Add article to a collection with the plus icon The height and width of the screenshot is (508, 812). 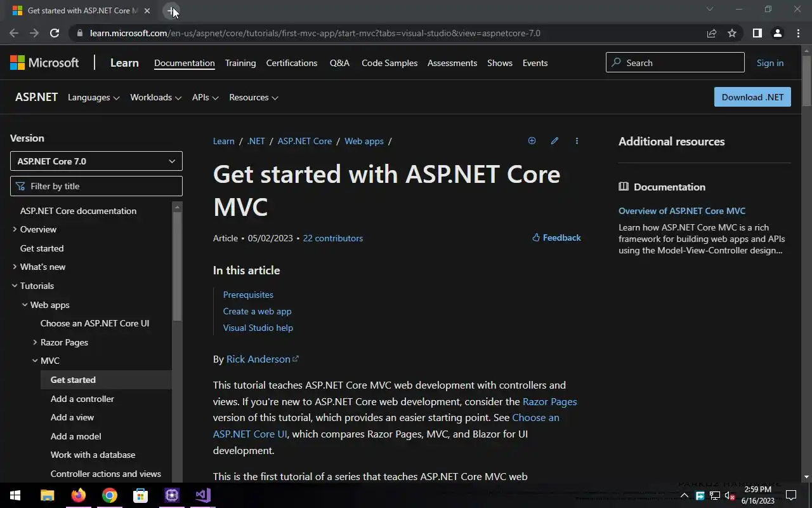532,141
